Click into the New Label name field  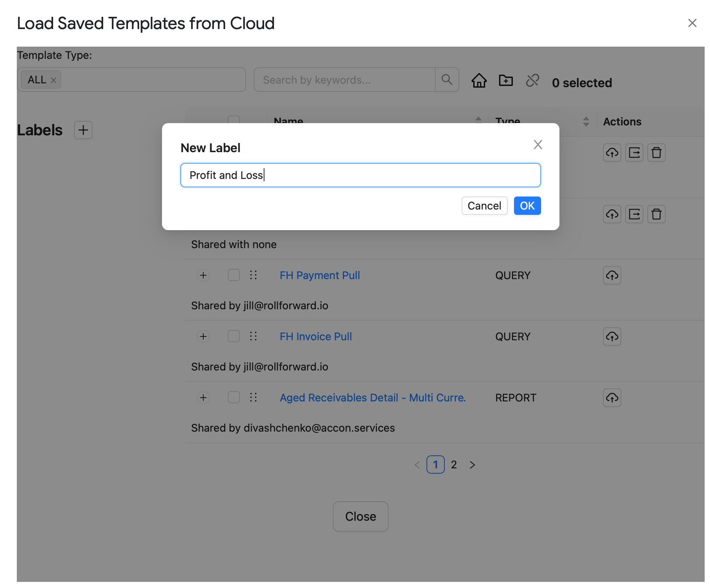coord(360,175)
